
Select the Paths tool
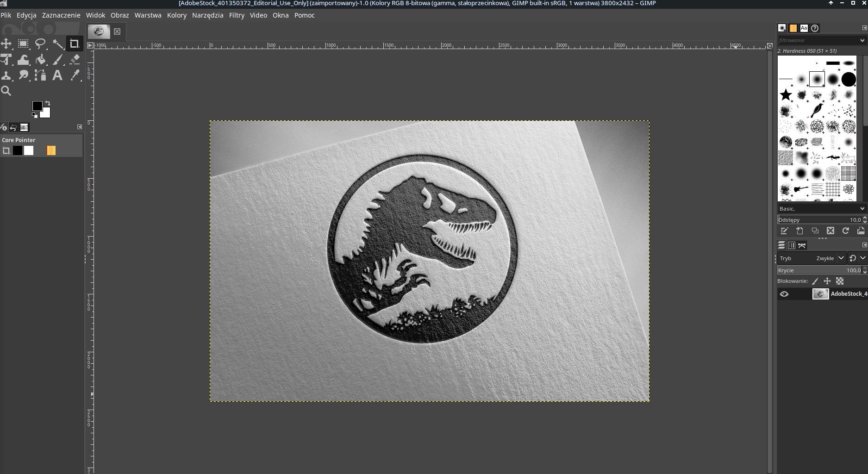[x=41, y=75]
